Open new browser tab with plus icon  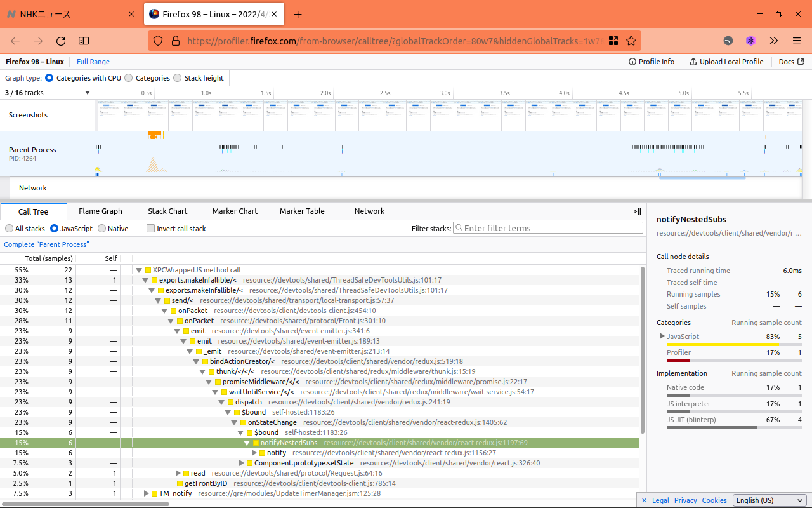(298, 14)
